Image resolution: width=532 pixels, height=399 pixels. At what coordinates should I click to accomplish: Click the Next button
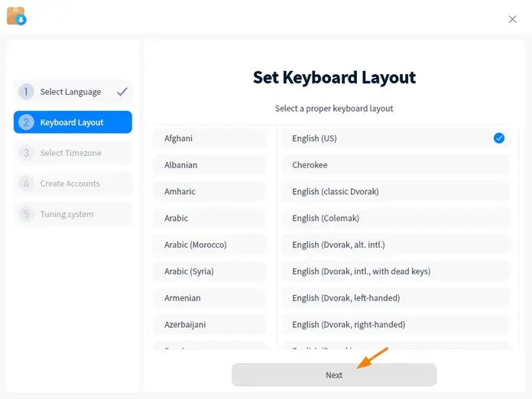334,375
